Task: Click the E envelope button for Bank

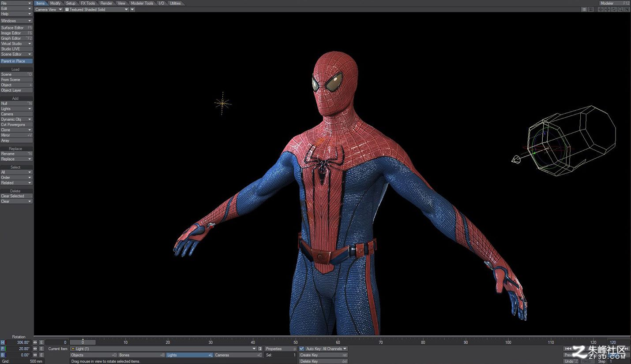Action: [x=41, y=355]
